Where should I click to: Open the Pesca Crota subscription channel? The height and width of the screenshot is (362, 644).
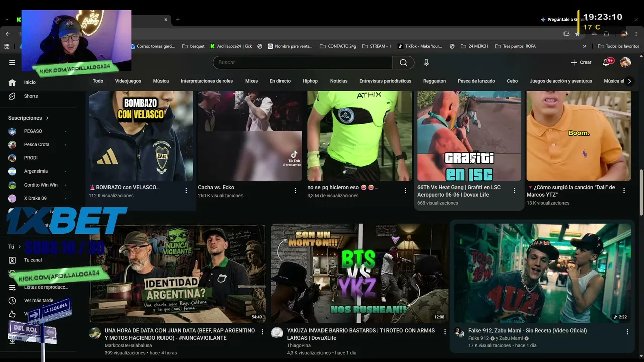[37, 144]
